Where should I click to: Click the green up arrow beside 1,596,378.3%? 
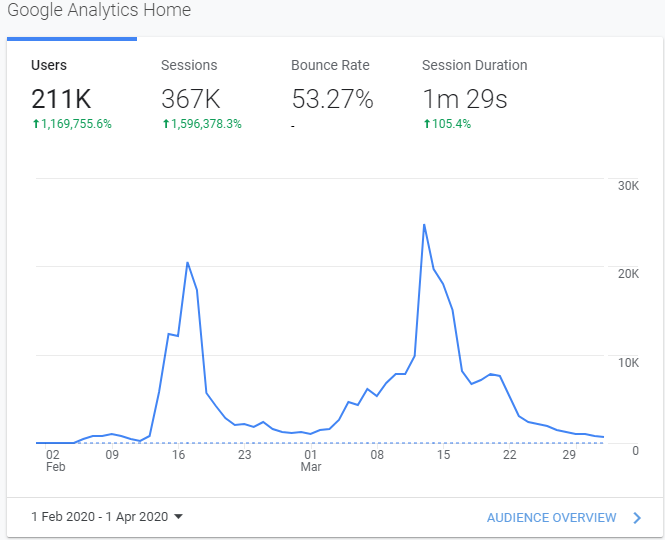tap(166, 124)
